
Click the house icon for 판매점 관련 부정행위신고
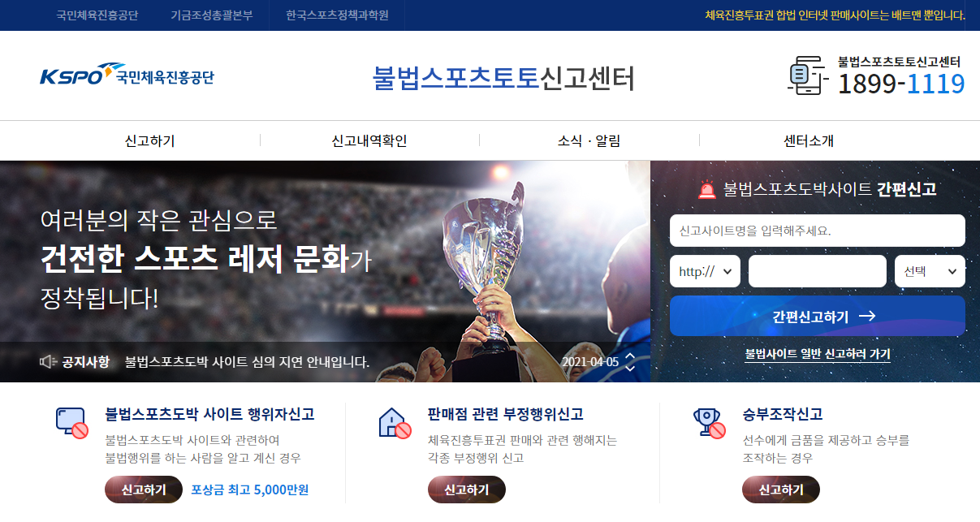pos(395,422)
